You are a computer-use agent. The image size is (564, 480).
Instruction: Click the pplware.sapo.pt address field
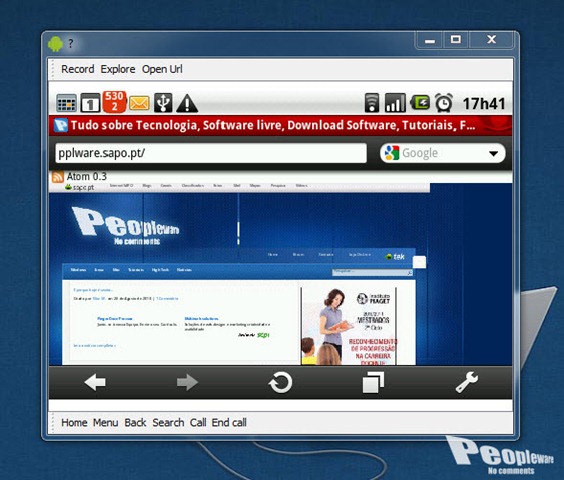(x=211, y=153)
